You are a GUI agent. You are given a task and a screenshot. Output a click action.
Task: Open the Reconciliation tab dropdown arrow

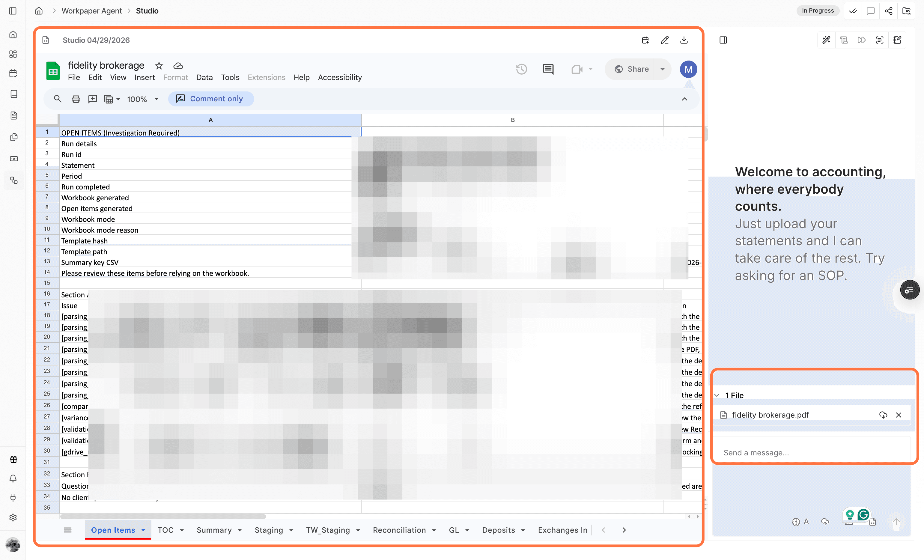pyautogui.click(x=434, y=530)
